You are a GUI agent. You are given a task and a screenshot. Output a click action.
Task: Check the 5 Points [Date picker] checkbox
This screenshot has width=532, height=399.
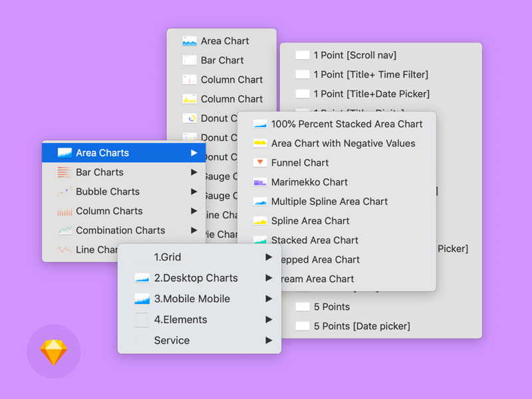coord(303,326)
